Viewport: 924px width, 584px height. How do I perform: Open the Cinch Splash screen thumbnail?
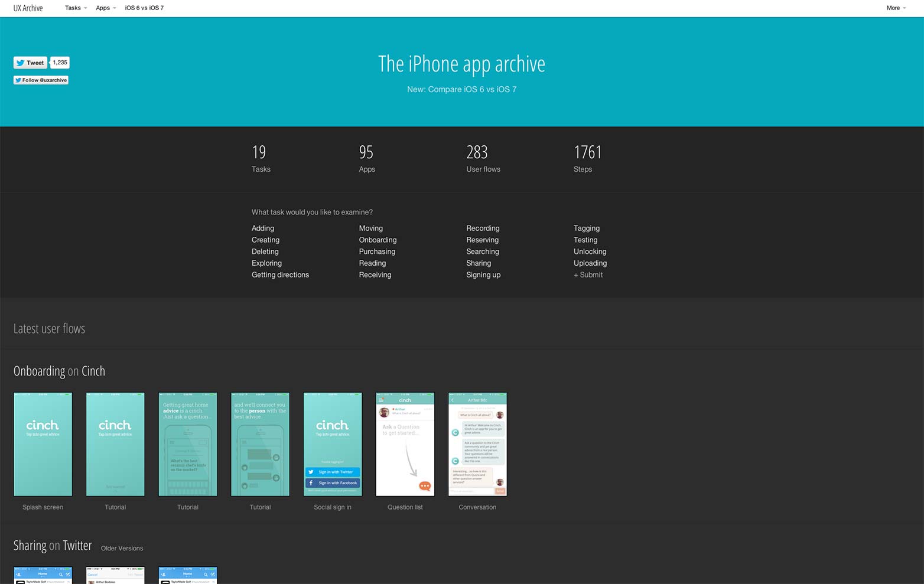(43, 444)
